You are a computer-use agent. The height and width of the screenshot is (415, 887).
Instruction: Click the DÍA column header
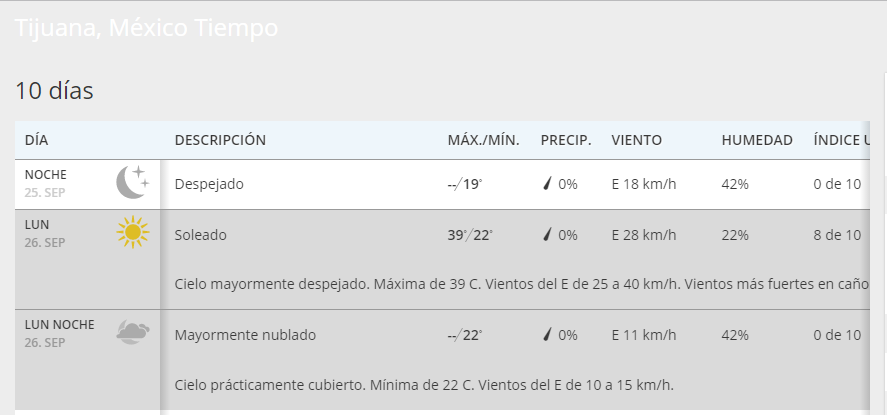pyautogui.click(x=36, y=140)
